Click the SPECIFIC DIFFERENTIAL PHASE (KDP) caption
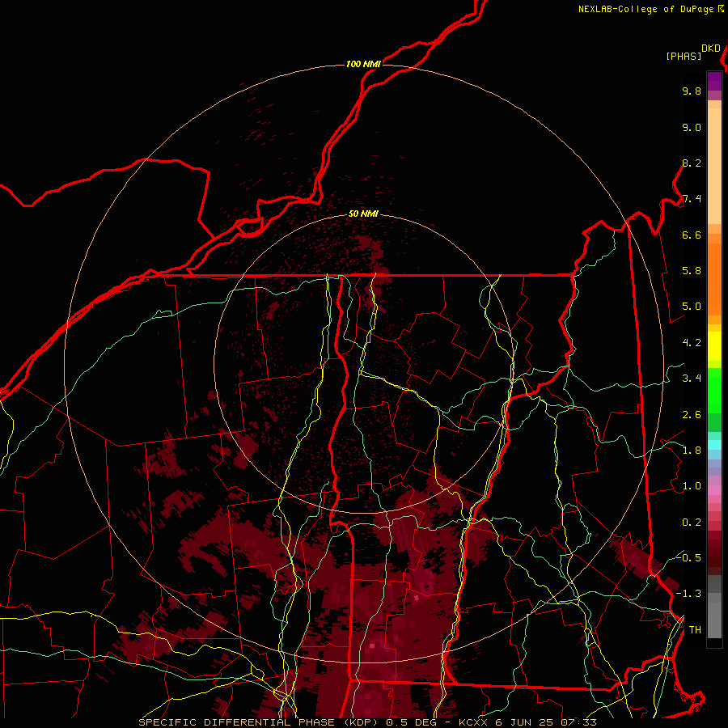Viewport: 728px width, 728px height. pyautogui.click(x=258, y=722)
